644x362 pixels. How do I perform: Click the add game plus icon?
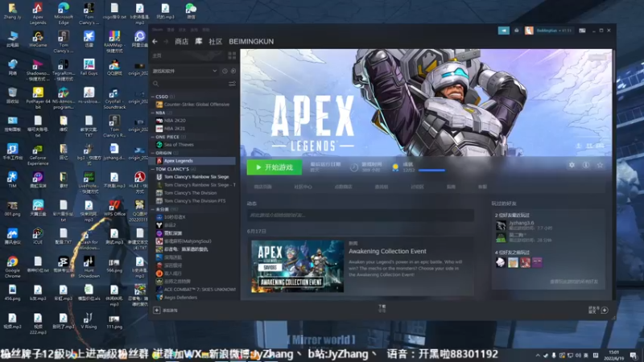point(156,311)
